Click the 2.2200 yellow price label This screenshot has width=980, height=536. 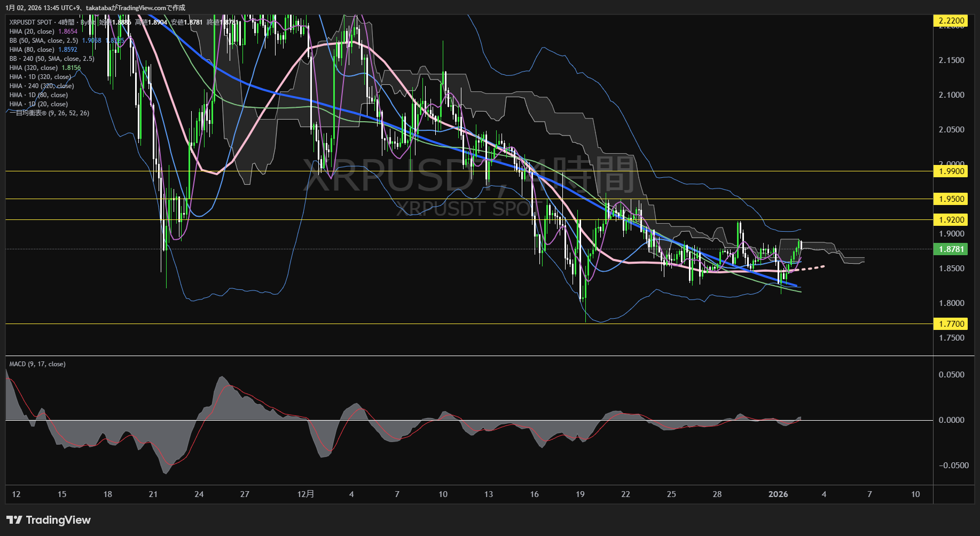click(951, 21)
